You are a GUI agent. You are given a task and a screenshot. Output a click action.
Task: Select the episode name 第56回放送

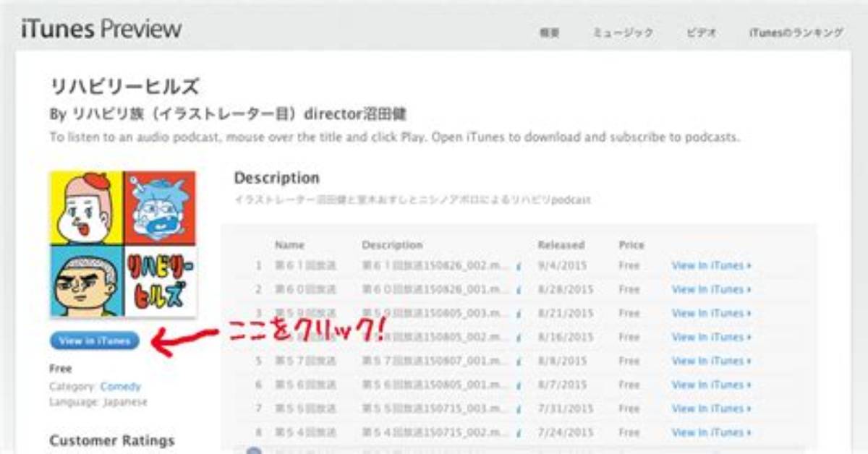(305, 385)
